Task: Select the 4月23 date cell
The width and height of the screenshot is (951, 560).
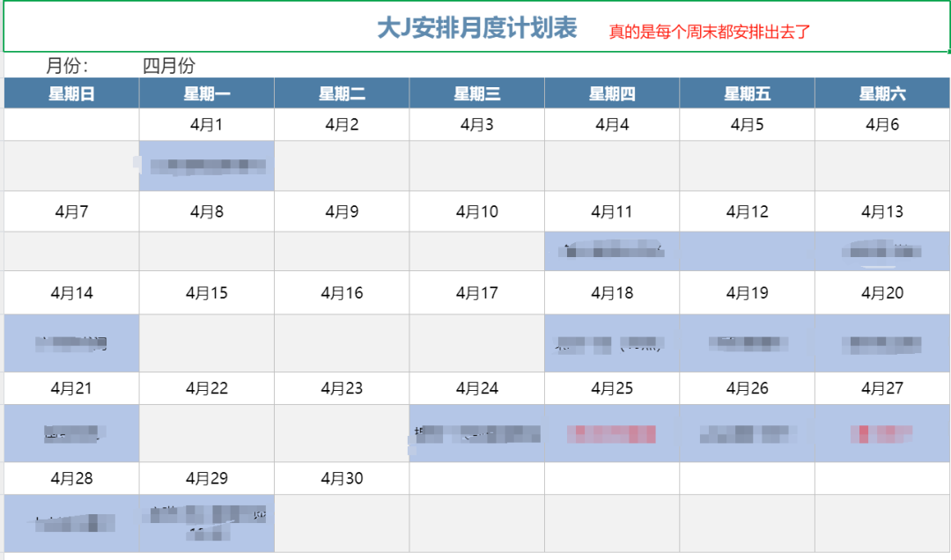Action: pos(342,388)
